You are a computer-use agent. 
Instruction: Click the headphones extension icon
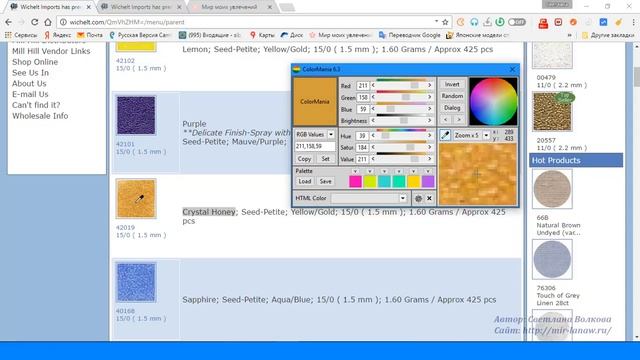[x=474, y=22]
